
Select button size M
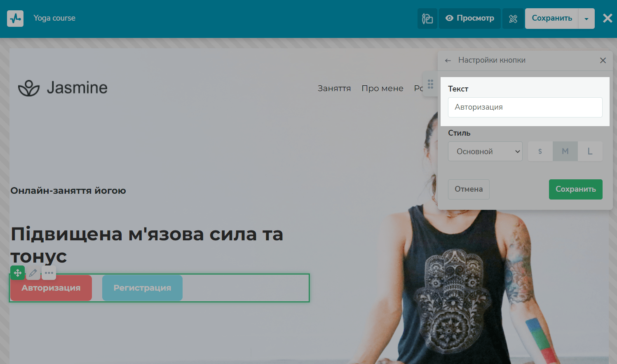point(565,151)
